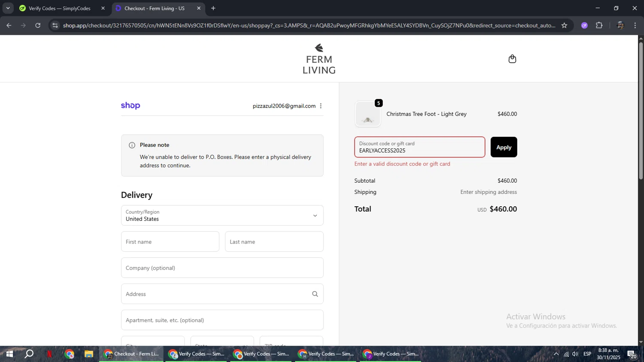Click the Ferm Living logo
This screenshot has width=644, height=362.
click(x=319, y=59)
